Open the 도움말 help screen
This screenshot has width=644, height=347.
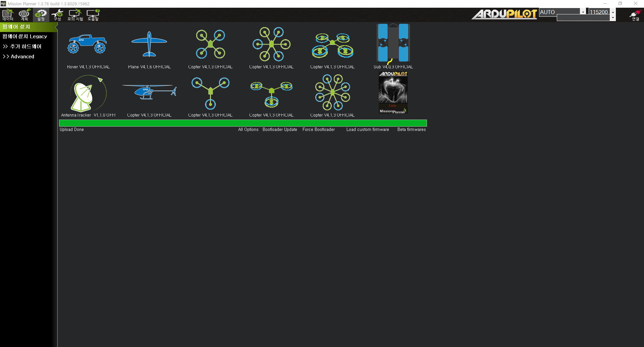[93, 15]
